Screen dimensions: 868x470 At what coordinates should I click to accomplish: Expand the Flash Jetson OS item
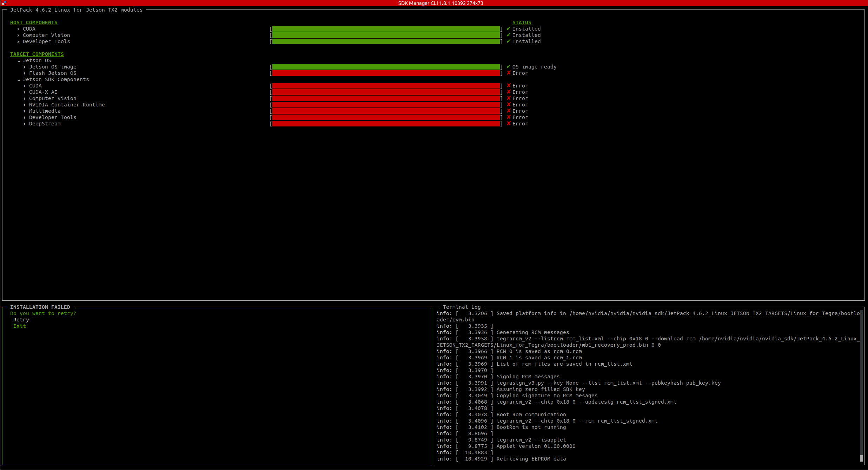pyautogui.click(x=24, y=73)
